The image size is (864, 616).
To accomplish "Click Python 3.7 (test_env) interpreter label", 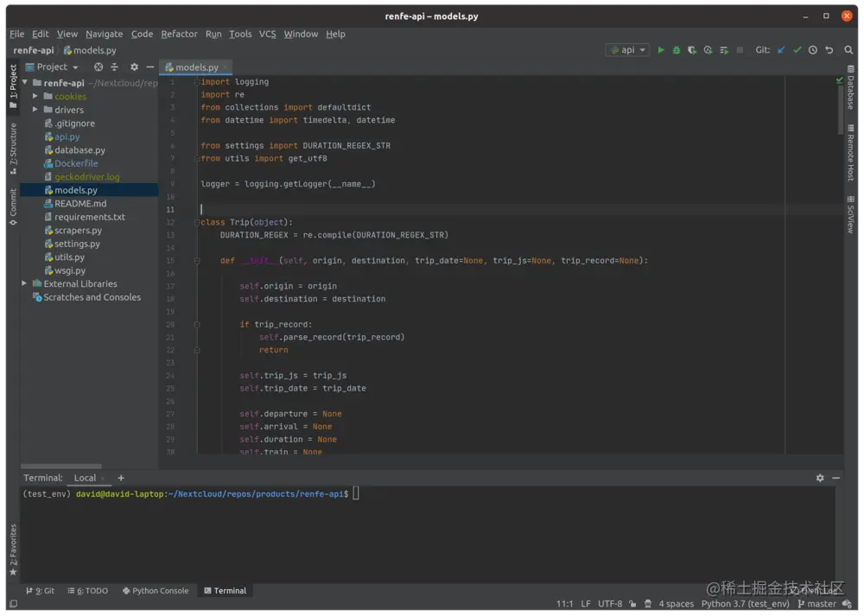I will 746,603.
